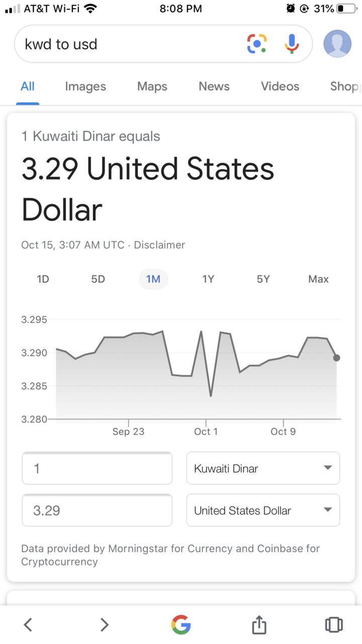Open the tabs switcher icon
Viewport: 362px width, 644px height.
(x=334, y=625)
